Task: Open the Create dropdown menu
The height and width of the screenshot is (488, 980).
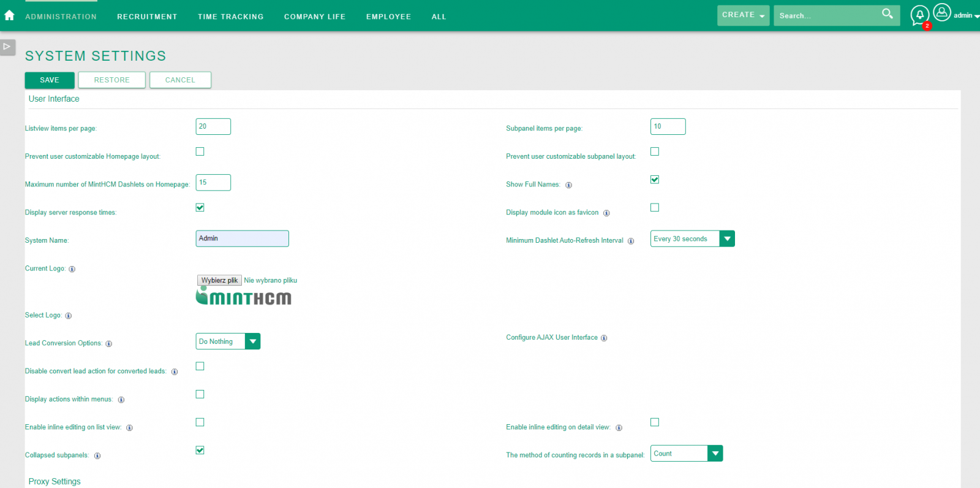Action: click(x=743, y=15)
